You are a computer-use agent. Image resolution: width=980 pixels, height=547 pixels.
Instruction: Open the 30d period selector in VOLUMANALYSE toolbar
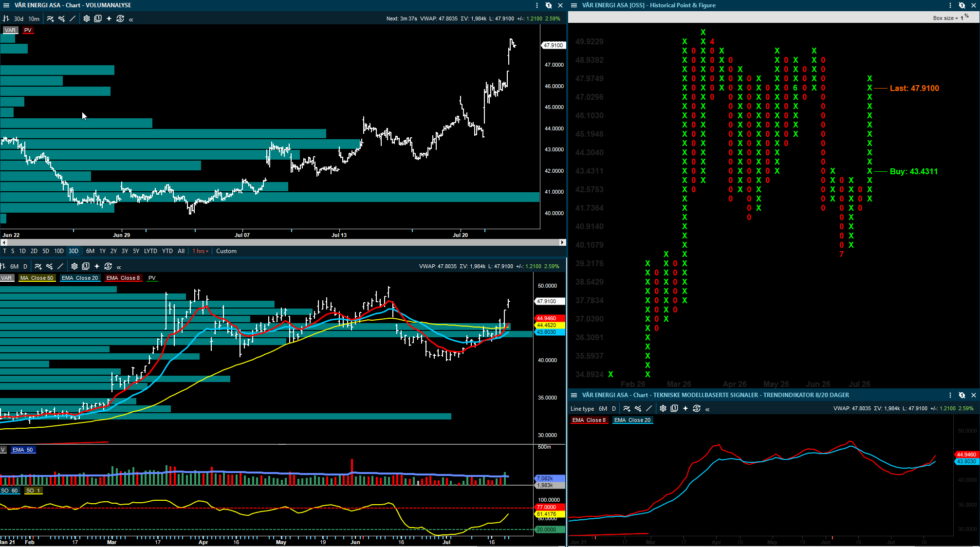click(x=18, y=19)
